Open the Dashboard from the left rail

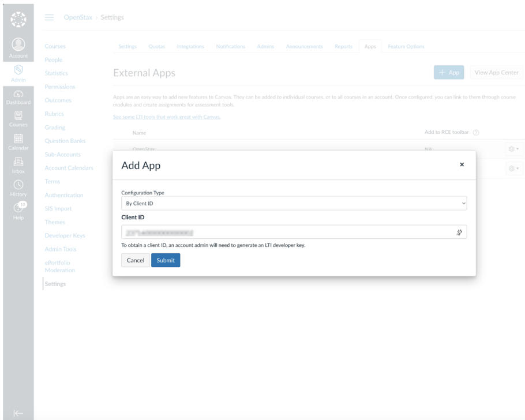pyautogui.click(x=18, y=96)
